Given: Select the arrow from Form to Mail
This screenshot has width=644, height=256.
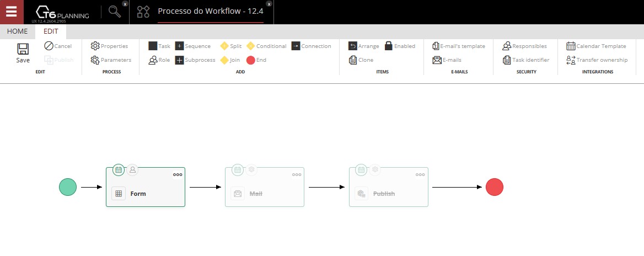Looking at the screenshot, I should point(205,188).
